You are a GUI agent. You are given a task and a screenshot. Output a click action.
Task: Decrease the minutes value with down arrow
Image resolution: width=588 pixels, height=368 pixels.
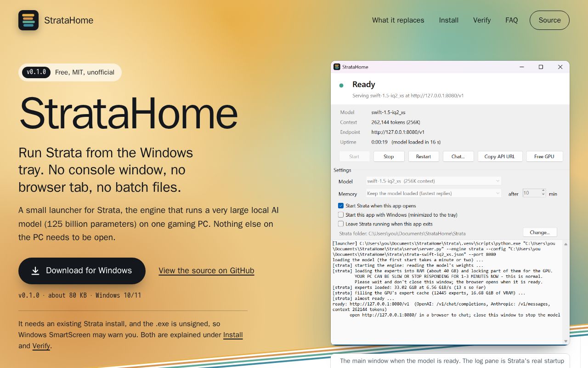(x=544, y=195)
